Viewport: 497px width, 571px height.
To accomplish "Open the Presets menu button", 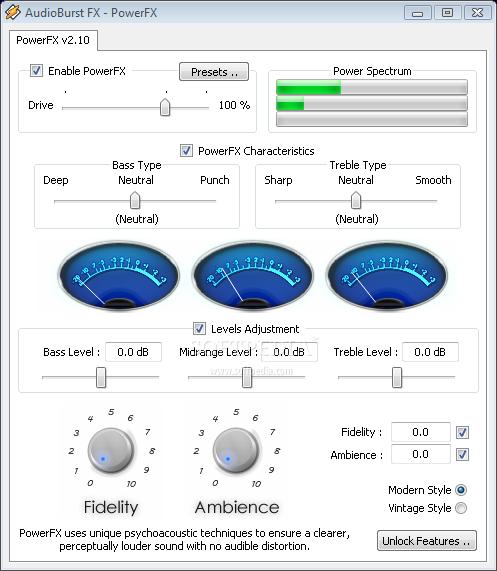I will pyautogui.click(x=214, y=72).
